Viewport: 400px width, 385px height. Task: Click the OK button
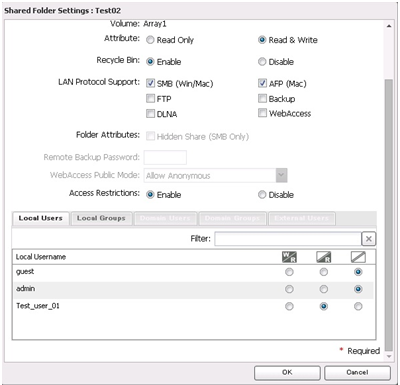287,373
